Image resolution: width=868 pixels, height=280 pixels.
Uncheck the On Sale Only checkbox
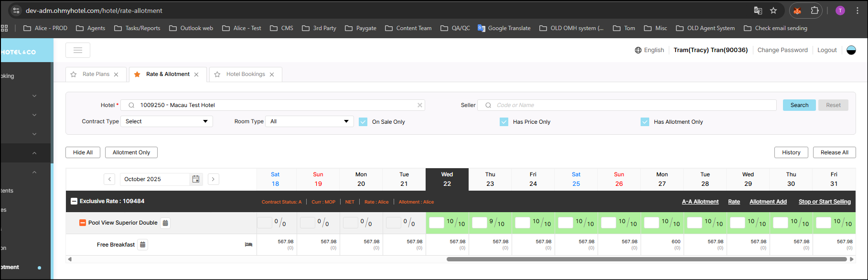tap(363, 122)
